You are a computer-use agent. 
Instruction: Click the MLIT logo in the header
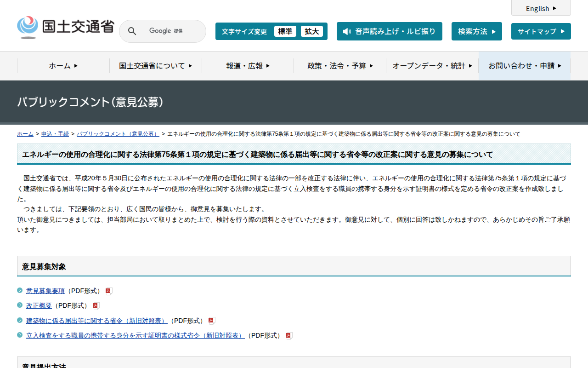coord(65,28)
